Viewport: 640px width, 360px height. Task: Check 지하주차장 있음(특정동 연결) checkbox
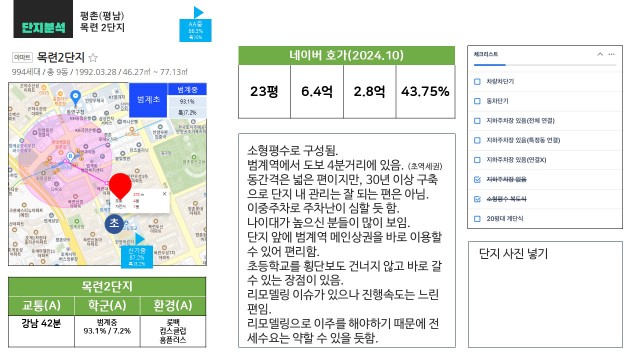coord(477,140)
